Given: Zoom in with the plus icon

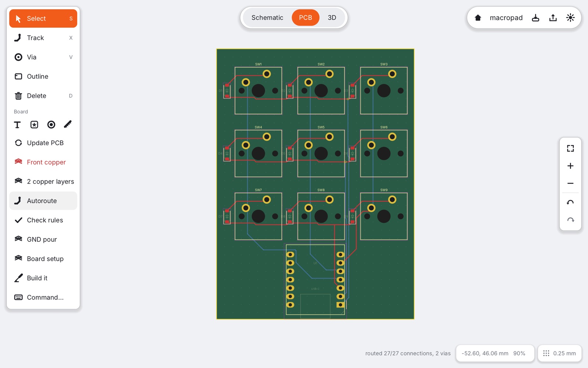Looking at the screenshot, I should click(x=570, y=166).
